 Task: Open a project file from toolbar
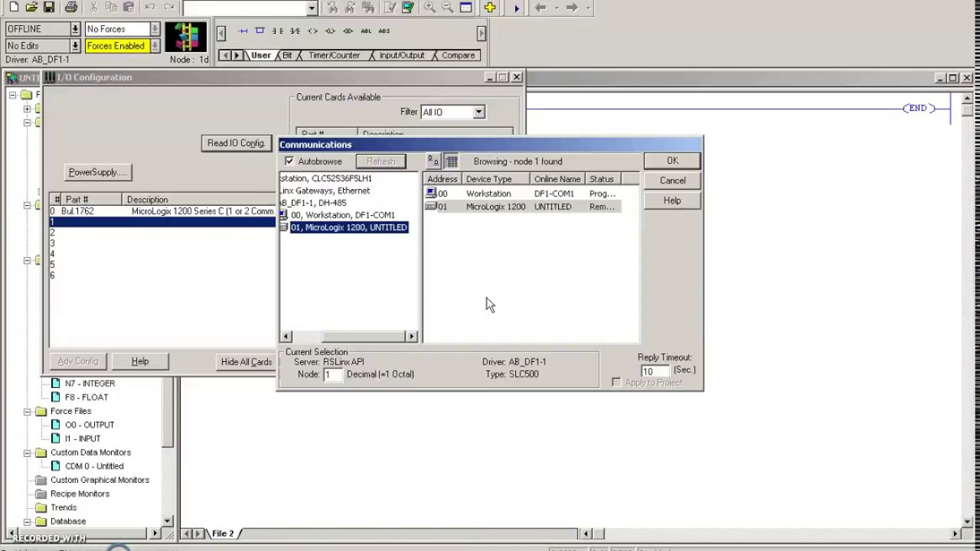click(x=31, y=8)
